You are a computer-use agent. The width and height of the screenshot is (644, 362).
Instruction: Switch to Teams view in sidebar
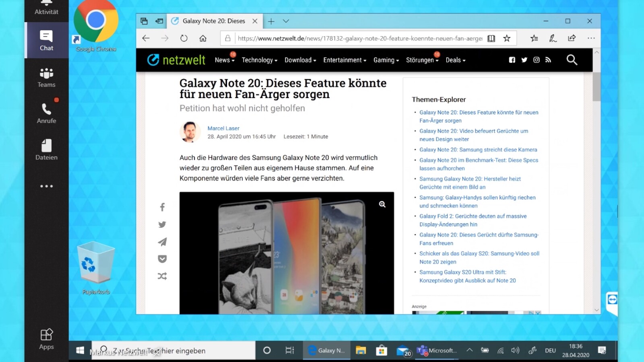[46, 77]
